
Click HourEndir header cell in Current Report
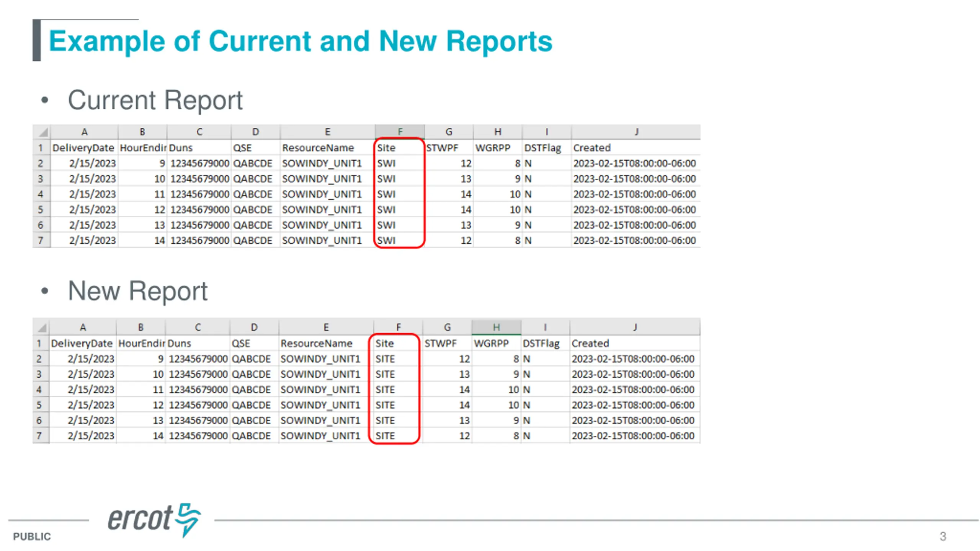pos(142,148)
